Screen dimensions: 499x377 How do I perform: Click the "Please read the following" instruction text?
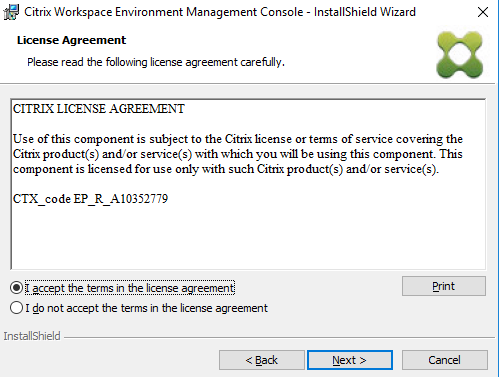click(156, 62)
